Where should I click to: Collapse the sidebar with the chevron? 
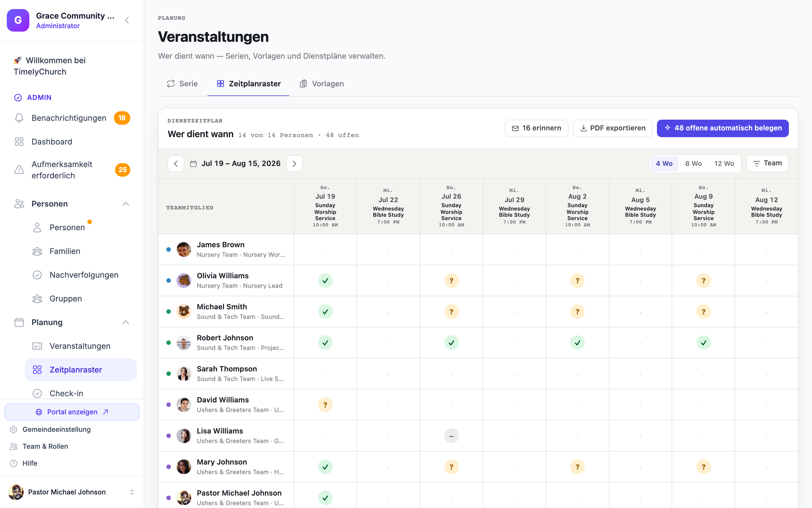(127, 21)
